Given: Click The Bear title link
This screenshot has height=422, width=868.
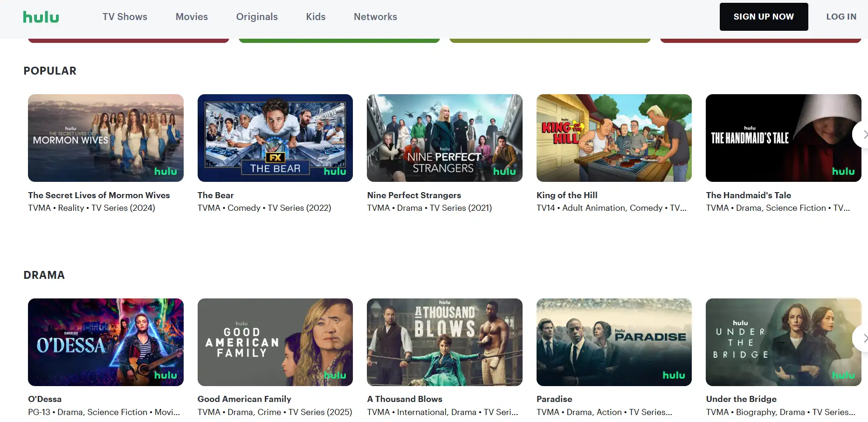Looking at the screenshot, I should tap(215, 195).
